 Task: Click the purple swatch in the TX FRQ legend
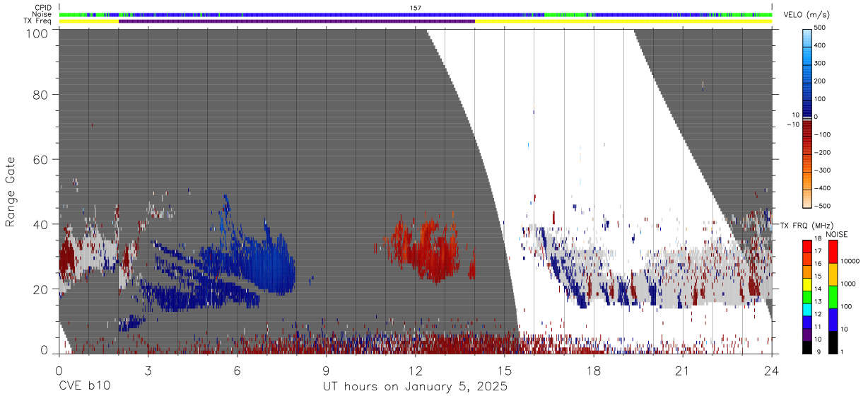[x=807, y=333]
